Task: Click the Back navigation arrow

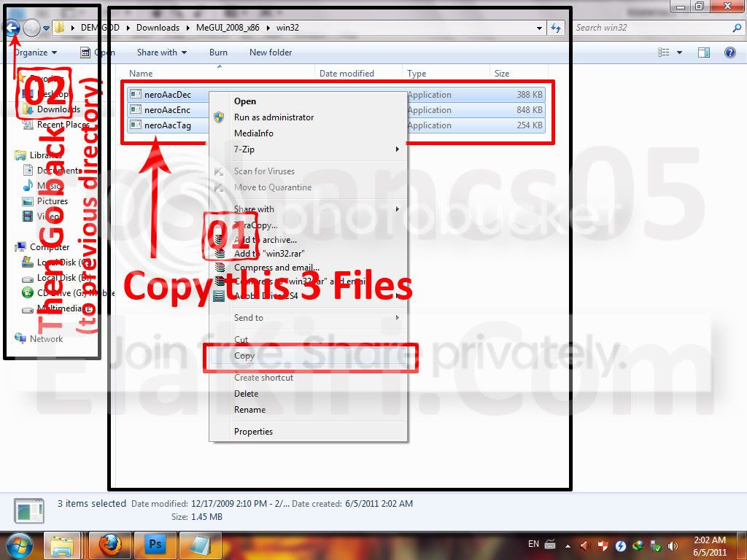Action: 13,28
